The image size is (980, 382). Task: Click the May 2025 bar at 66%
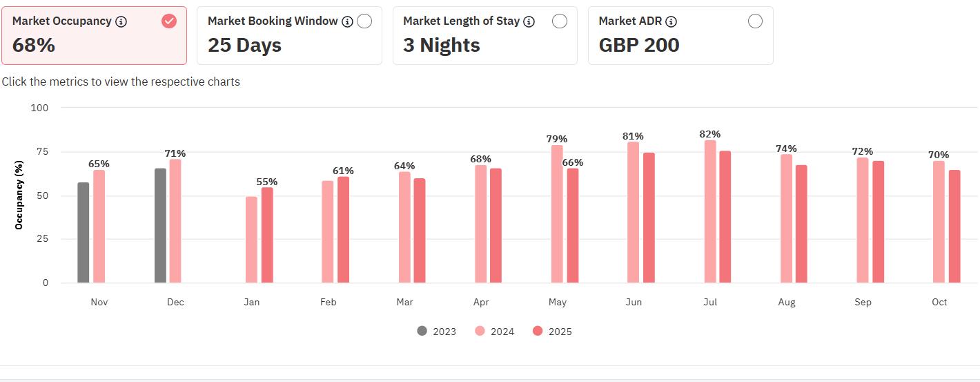(x=573, y=226)
